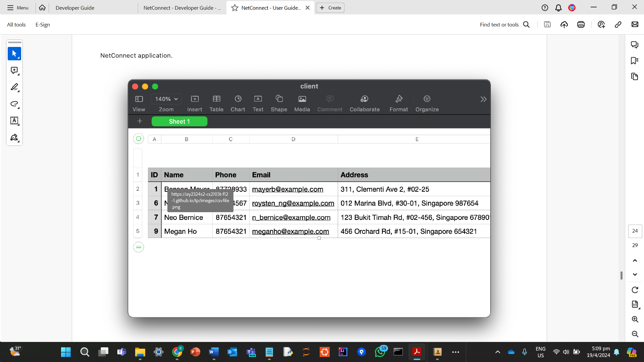Open the comments panel icon
Image resolution: width=644 pixels, height=362 pixels.
coord(634,45)
